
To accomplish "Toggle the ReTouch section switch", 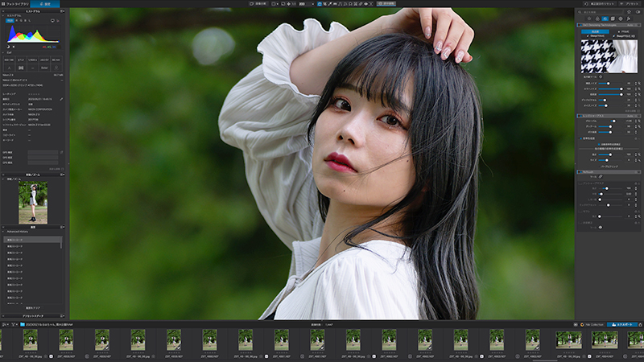I will [580, 171].
